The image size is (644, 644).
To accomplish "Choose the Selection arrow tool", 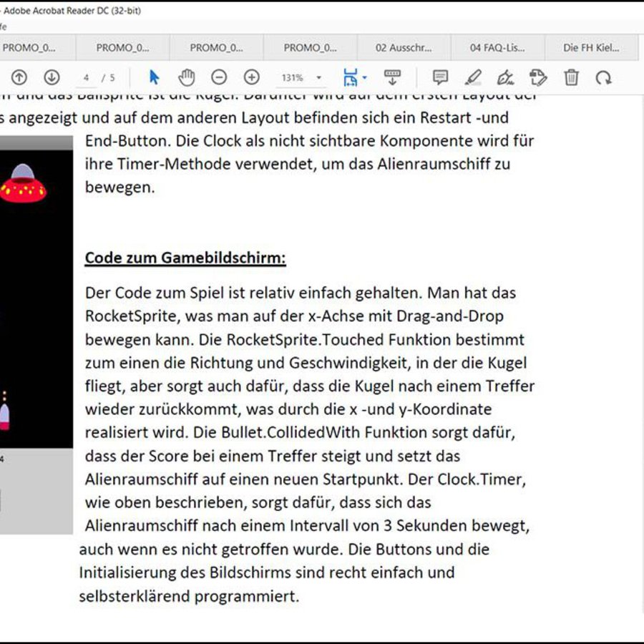I will pyautogui.click(x=154, y=77).
